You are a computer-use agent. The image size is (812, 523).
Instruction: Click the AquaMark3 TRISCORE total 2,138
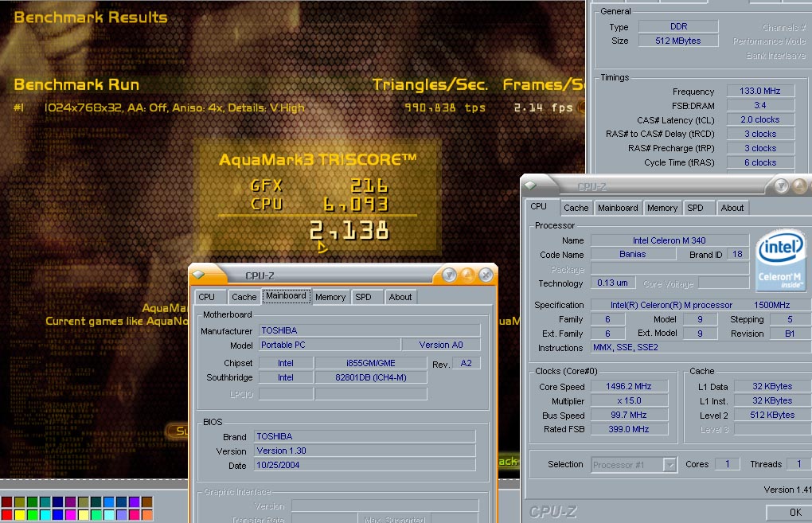[x=349, y=230]
